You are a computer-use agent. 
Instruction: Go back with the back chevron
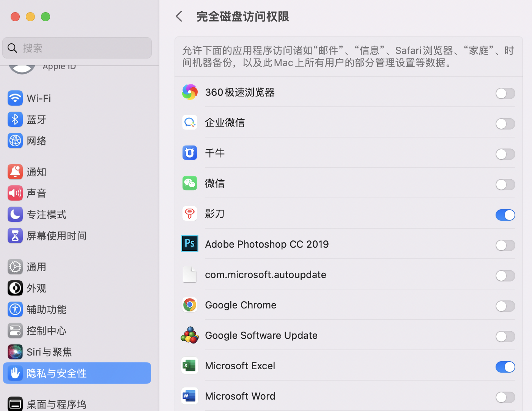click(179, 16)
